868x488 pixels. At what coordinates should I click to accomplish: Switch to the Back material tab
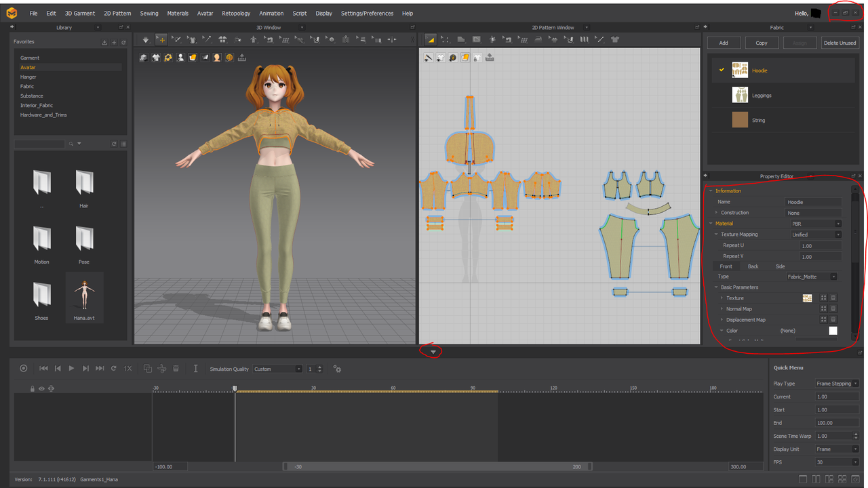click(753, 266)
